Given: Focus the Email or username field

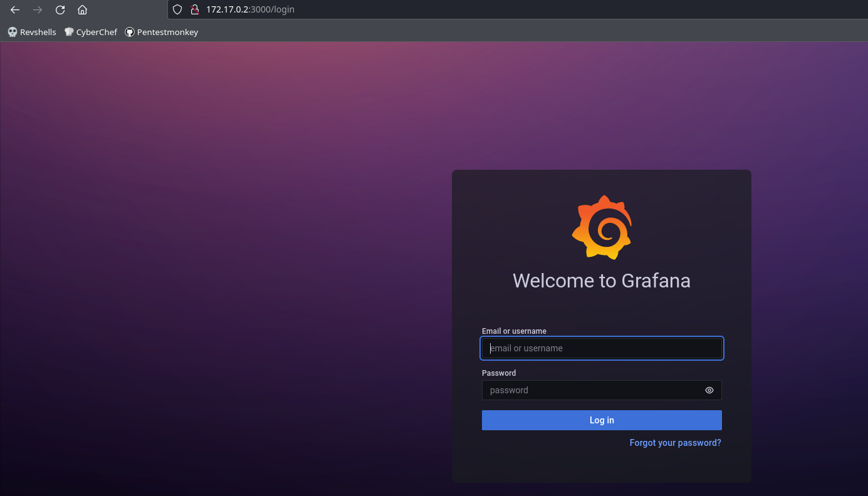Looking at the screenshot, I should [602, 348].
